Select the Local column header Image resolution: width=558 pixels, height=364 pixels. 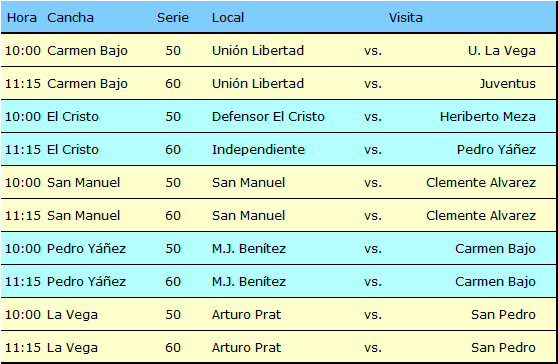pyautogui.click(x=228, y=17)
